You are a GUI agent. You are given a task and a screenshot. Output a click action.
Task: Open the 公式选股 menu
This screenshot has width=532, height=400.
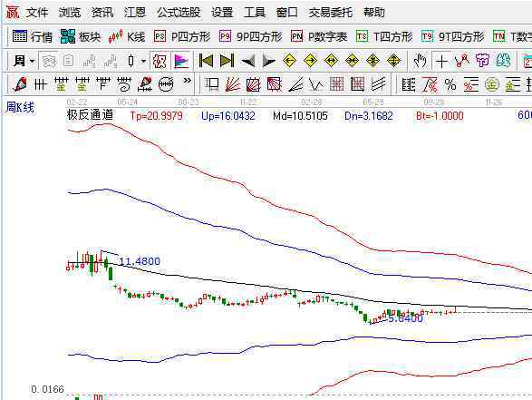coord(179,13)
